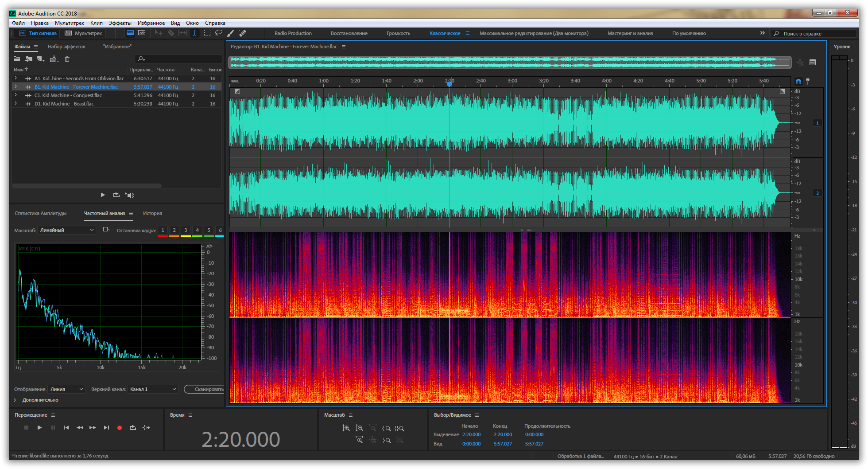Toggle Skip Selection in transport
The image size is (868, 469).
click(x=146, y=428)
